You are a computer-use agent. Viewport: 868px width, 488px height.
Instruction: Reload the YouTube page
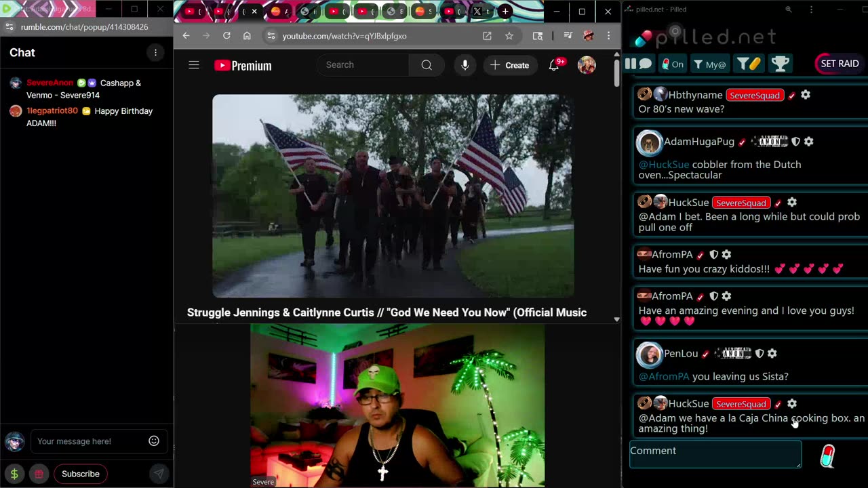226,36
